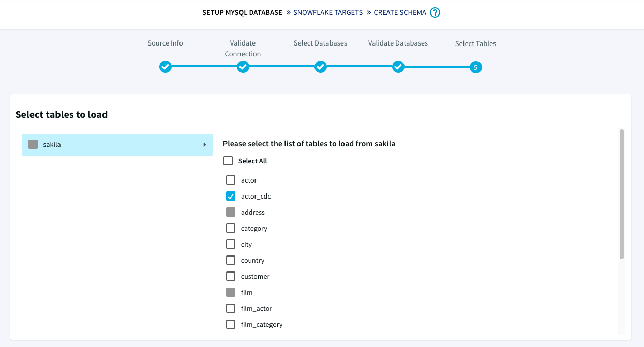Image resolution: width=644 pixels, height=347 pixels.
Task: Check the city table checkbox
Action: click(231, 244)
